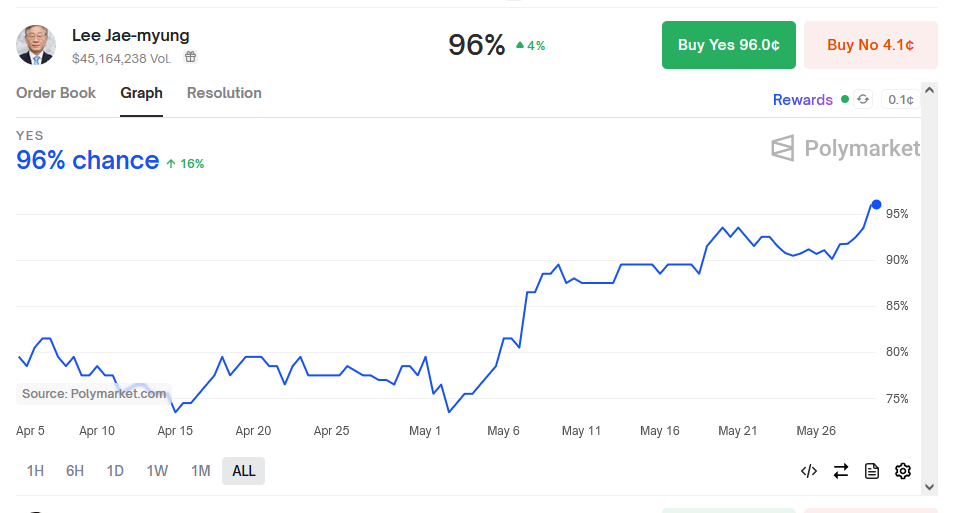Viewport: 958px width, 513px height.
Task: Select the 1H time range
Action: (35, 471)
